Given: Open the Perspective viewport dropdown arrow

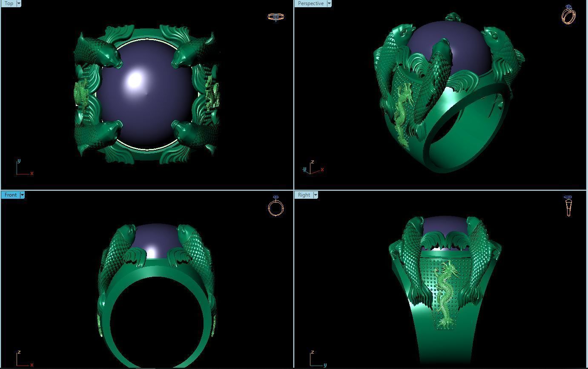Looking at the screenshot, I should pos(329,3).
